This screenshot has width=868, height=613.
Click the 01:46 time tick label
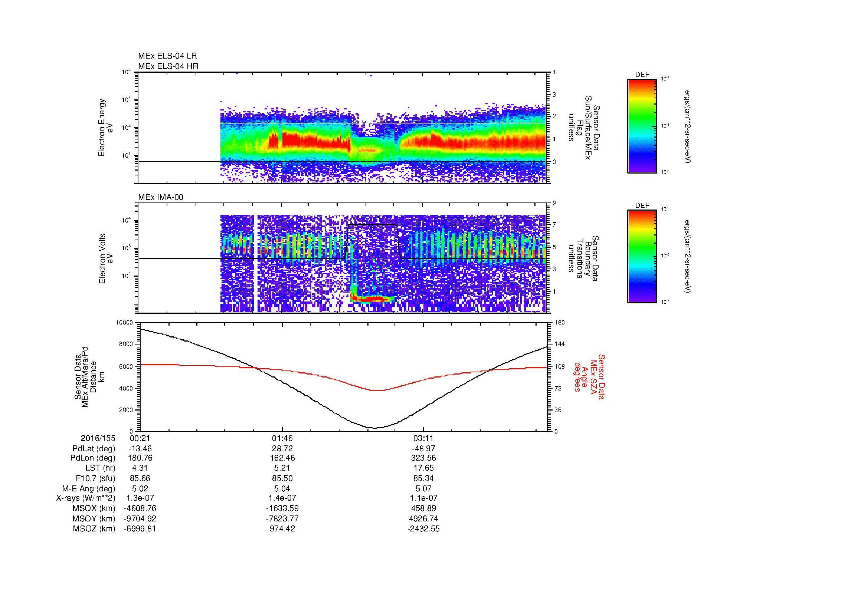(x=282, y=438)
